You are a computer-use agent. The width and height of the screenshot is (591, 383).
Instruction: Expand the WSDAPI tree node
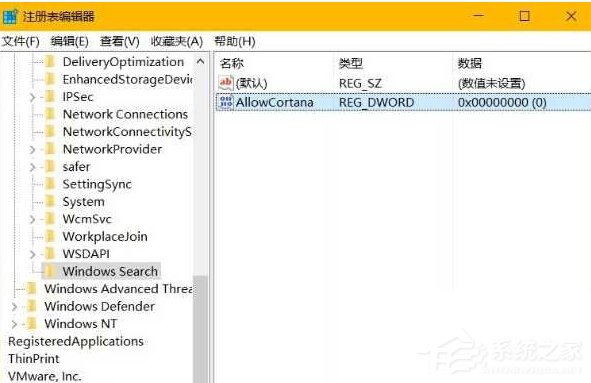33,254
